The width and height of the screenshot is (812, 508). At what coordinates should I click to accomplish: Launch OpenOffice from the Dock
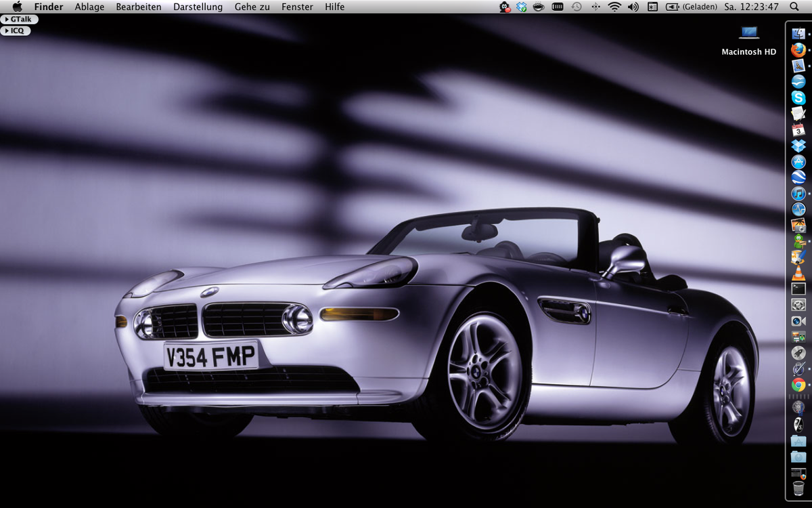[x=798, y=81]
